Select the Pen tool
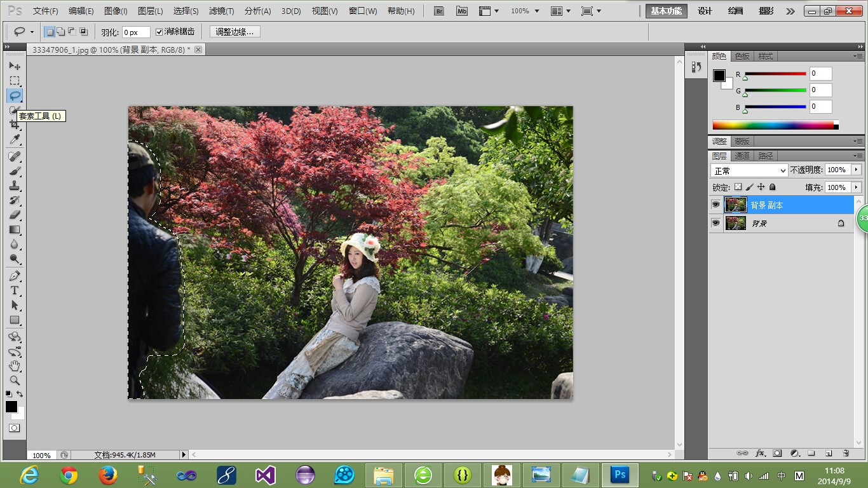 tap(15, 276)
